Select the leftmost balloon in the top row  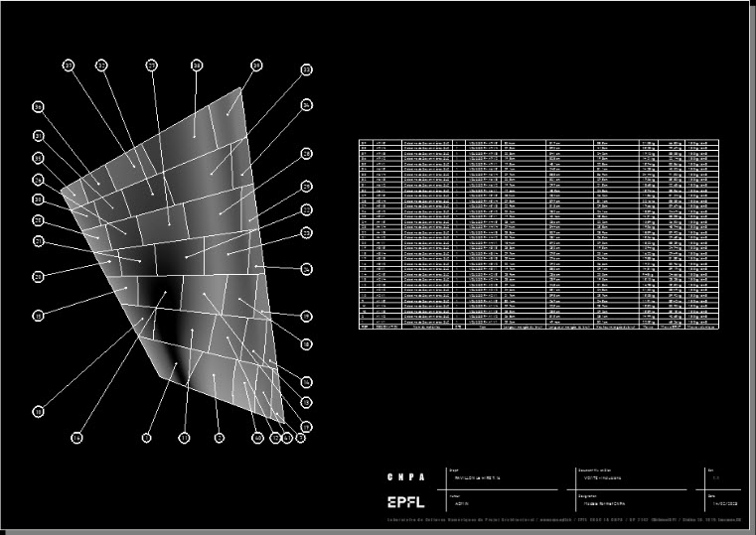(69, 65)
